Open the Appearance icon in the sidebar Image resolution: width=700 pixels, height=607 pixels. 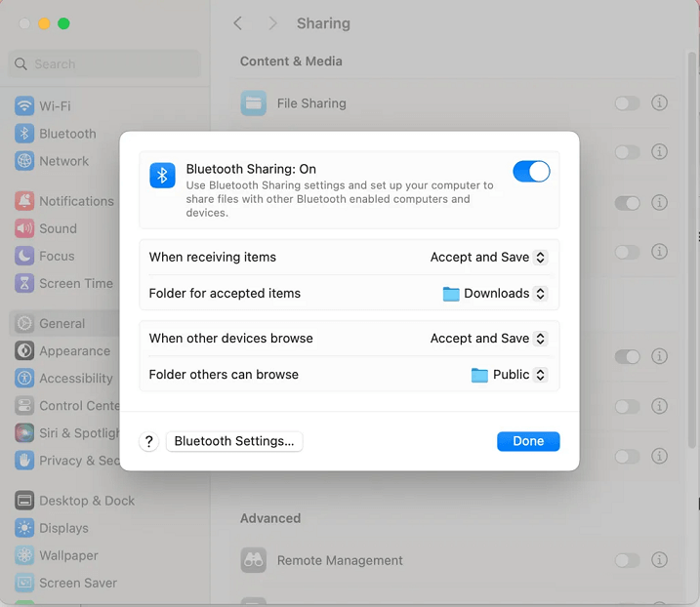24,350
